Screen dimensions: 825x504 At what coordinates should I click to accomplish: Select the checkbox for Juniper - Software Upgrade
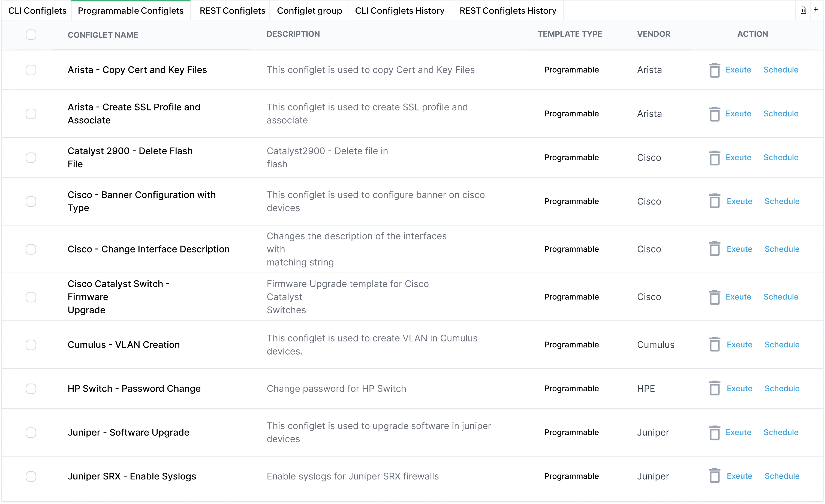(x=31, y=432)
